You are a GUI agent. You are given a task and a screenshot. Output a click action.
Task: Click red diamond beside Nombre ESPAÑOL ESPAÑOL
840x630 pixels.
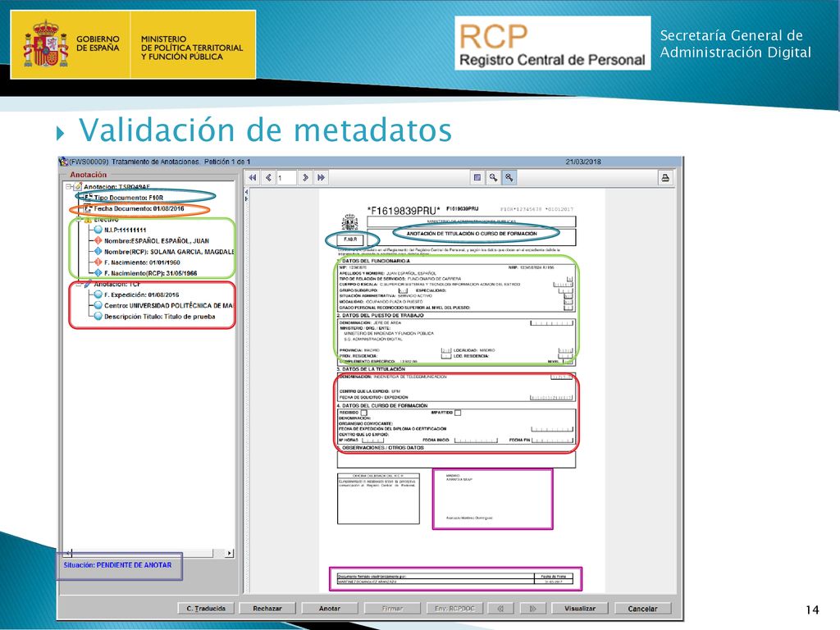[x=98, y=240]
